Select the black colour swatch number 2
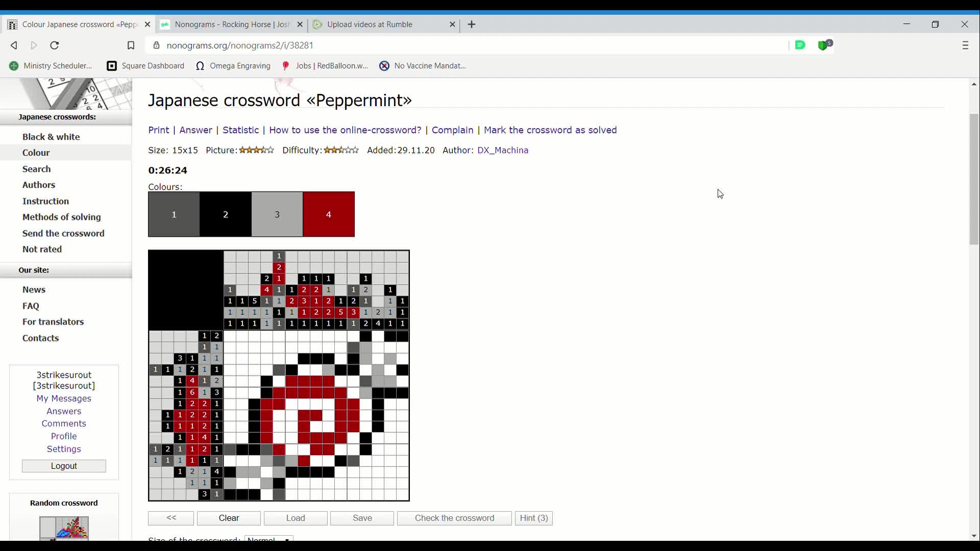 (x=226, y=214)
